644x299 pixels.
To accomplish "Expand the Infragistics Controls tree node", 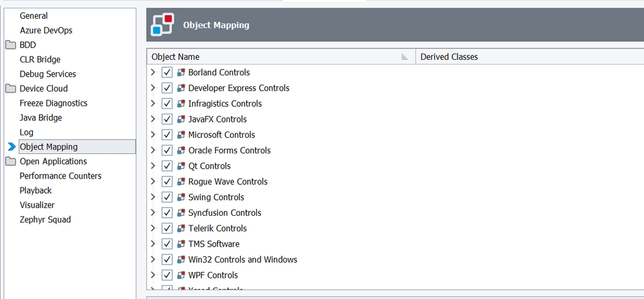I will [x=153, y=104].
